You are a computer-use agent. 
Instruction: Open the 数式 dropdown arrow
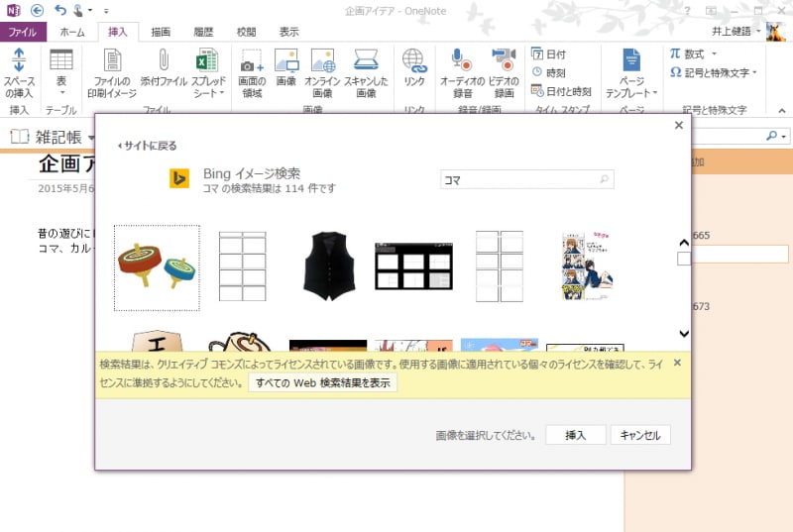pyautogui.click(x=714, y=53)
